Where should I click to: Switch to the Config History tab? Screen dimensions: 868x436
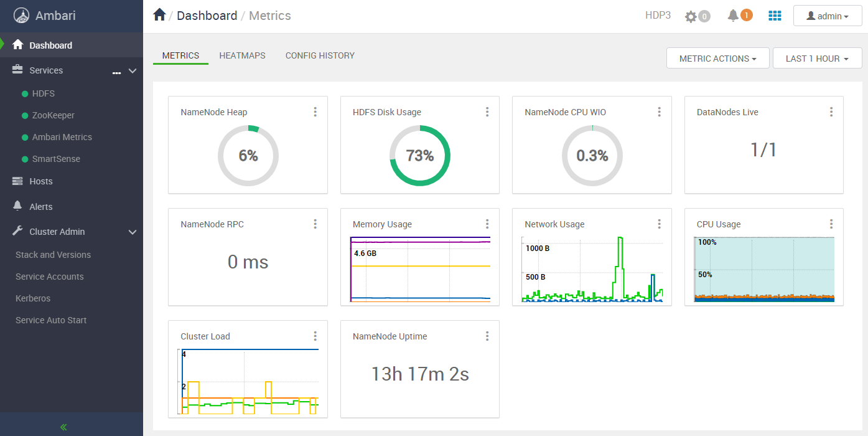320,55
